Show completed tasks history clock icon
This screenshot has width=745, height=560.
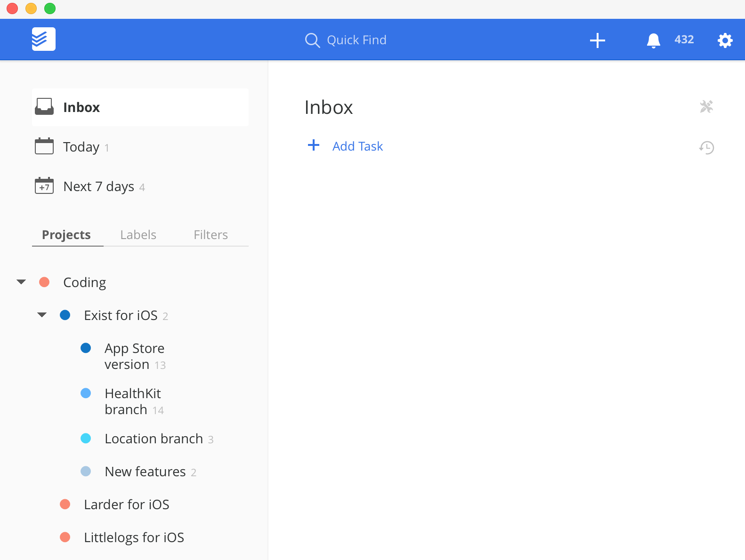[706, 147]
